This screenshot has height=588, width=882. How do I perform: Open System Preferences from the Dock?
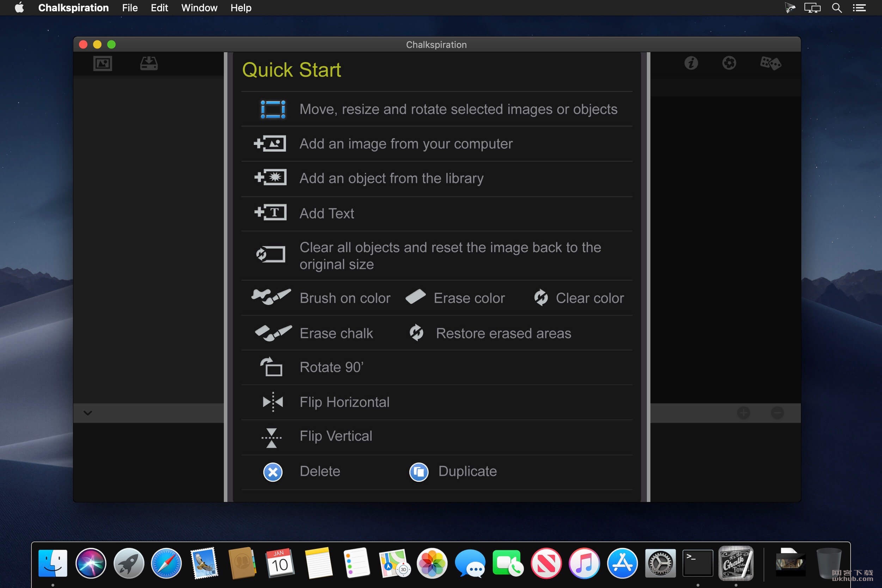pos(660,563)
